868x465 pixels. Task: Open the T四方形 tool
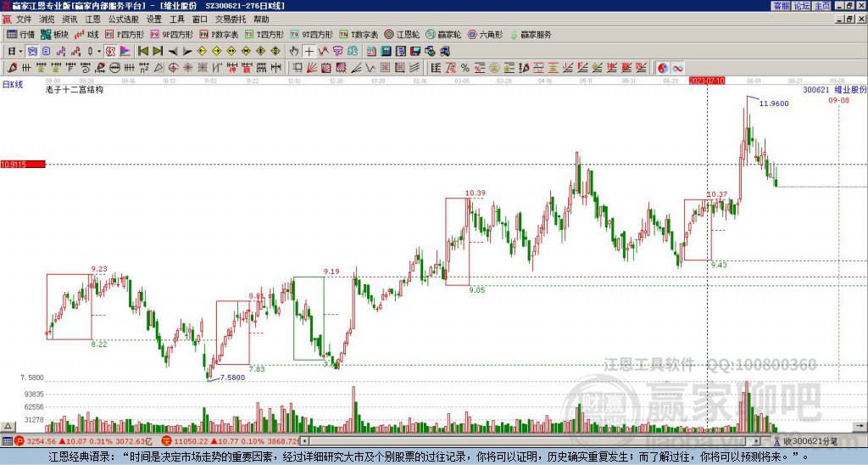[264, 34]
